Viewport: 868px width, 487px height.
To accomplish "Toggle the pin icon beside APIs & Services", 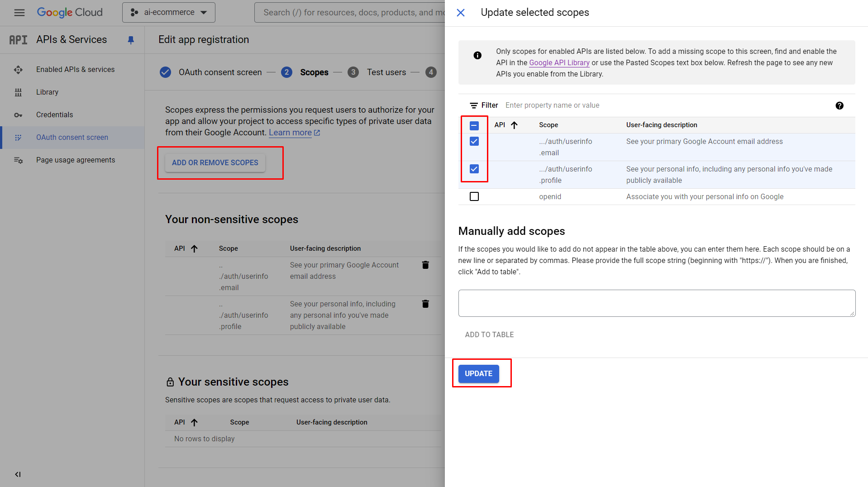I will tap(131, 40).
